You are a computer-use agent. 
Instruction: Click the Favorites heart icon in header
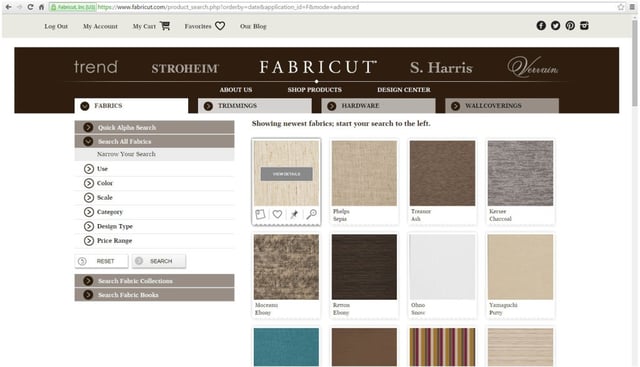(220, 26)
